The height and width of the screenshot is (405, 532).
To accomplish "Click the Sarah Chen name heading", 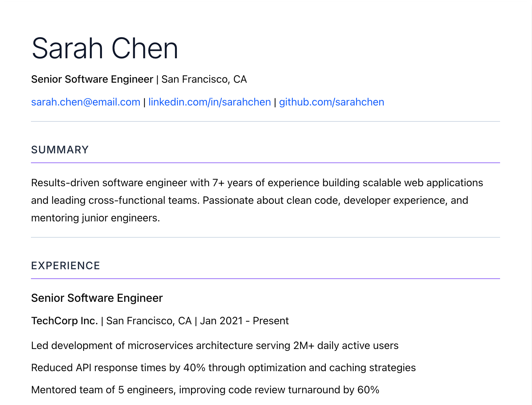I will 105,49.
